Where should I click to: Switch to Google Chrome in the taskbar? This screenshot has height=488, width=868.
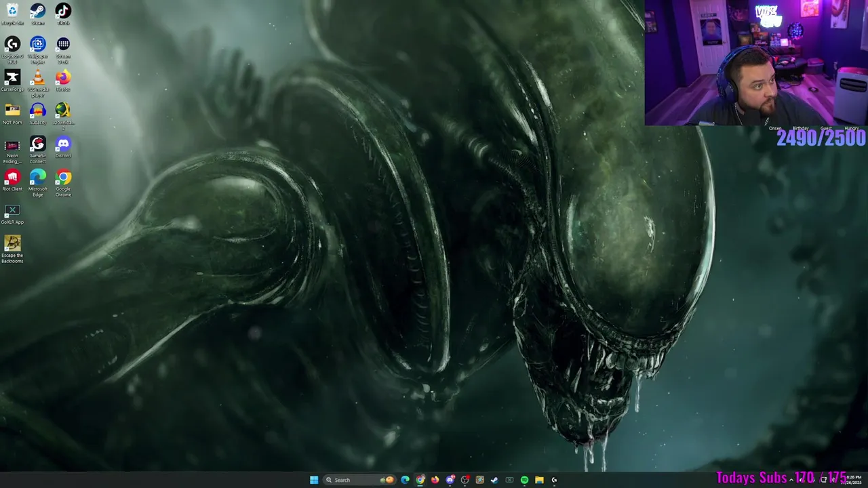[x=420, y=480]
